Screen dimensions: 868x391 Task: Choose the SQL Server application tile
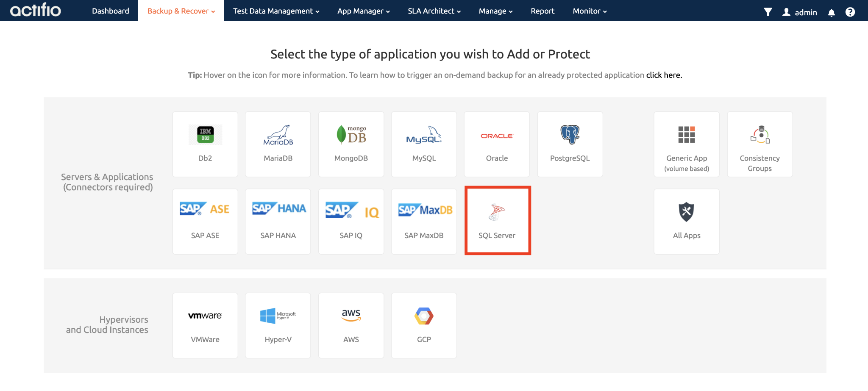click(x=498, y=221)
